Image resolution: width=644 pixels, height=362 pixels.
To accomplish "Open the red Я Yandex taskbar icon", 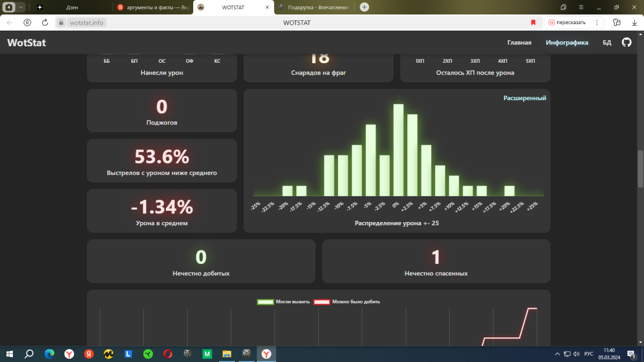I will pyautogui.click(x=89, y=354).
